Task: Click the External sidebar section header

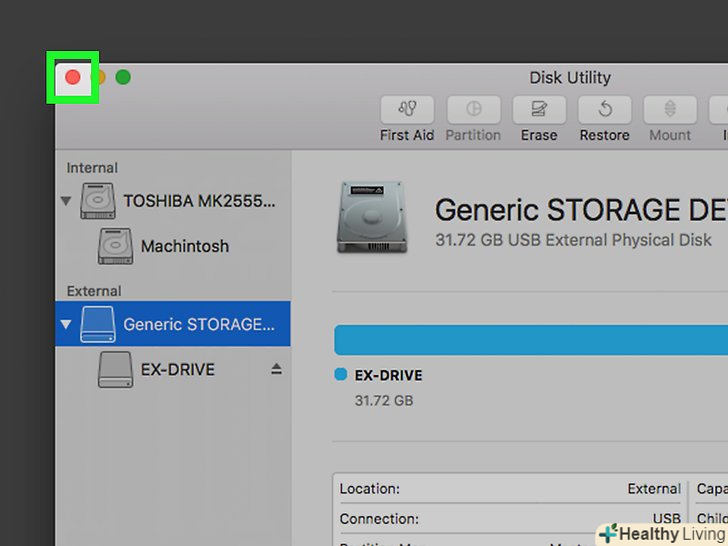Action: (x=94, y=291)
